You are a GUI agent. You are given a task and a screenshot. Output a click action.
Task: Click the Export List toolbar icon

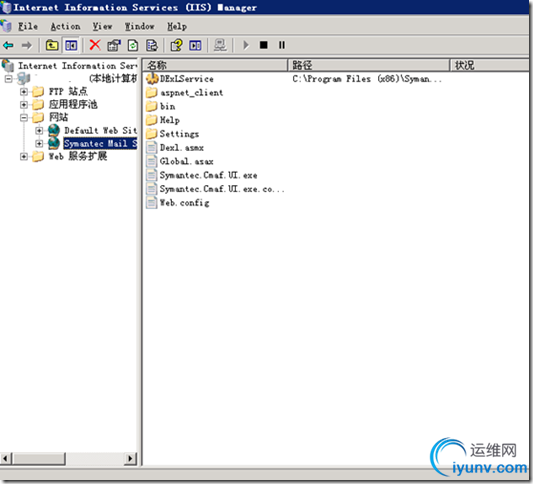(x=152, y=45)
